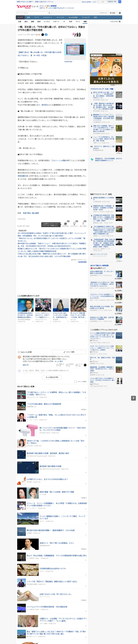Viewport: 138px width, 644px height.
Task: Open the ペットショップ経営 related article link
Action: tap(51, 235)
